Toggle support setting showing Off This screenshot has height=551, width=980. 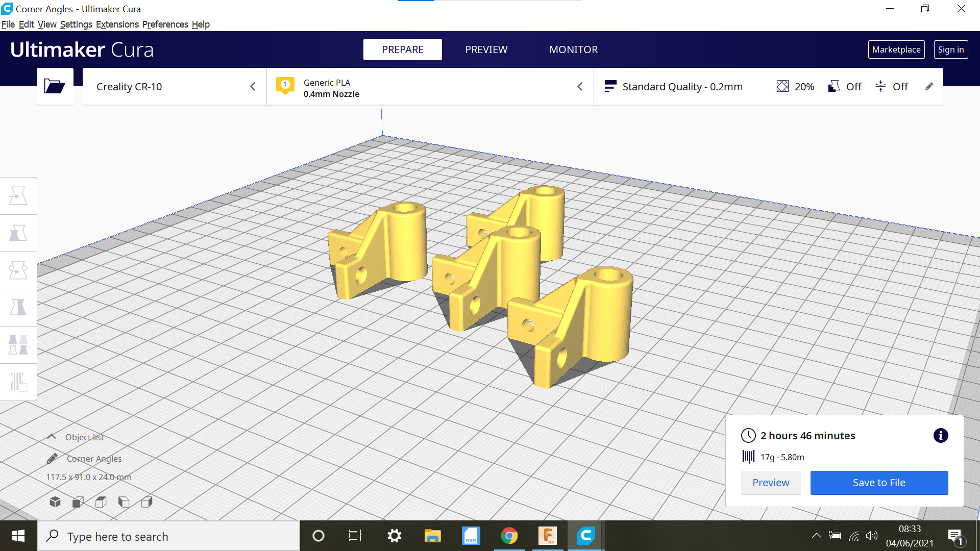pyautogui.click(x=845, y=87)
